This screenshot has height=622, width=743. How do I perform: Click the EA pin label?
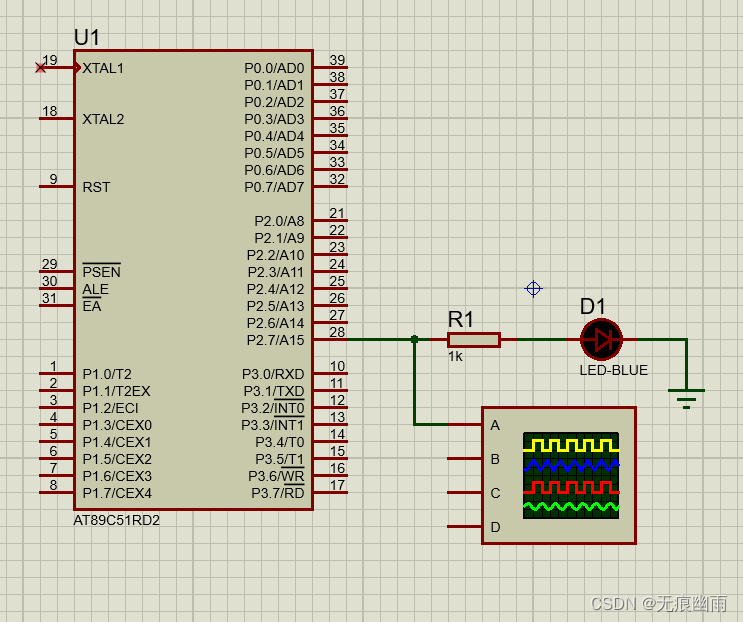click(x=92, y=306)
